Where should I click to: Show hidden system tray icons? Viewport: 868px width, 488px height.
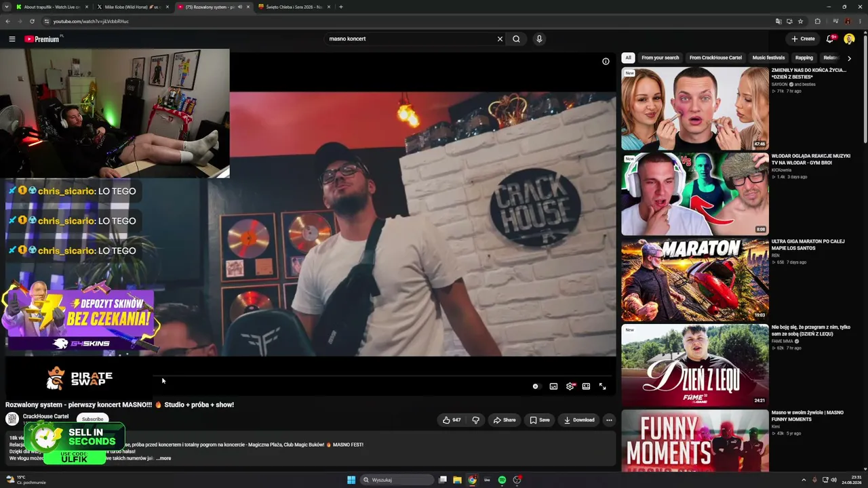[805, 480]
